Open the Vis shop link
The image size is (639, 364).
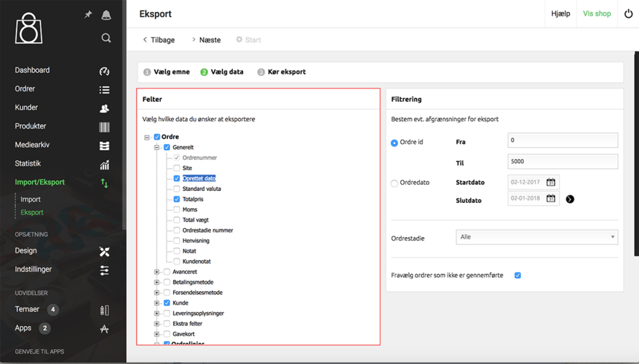tap(597, 13)
